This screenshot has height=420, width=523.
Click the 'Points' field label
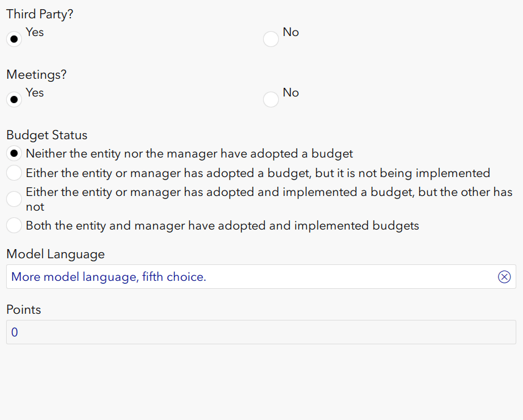coord(24,310)
